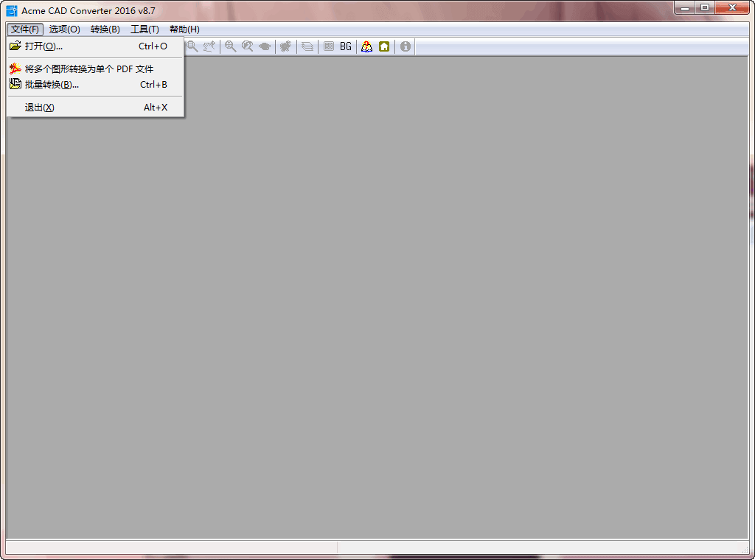Viewport: 755px width, 560px height.
Task: Click the Acme CAD Converter title bar icon
Action: (12, 10)
